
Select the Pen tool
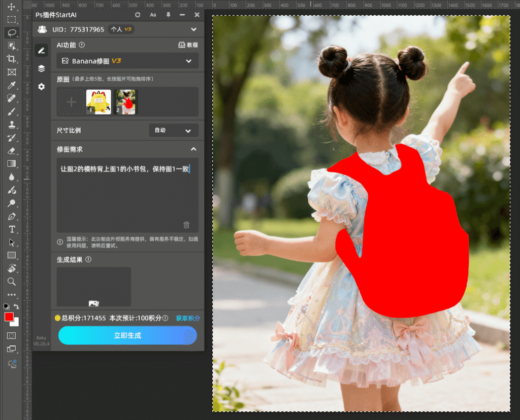point(12,217)
